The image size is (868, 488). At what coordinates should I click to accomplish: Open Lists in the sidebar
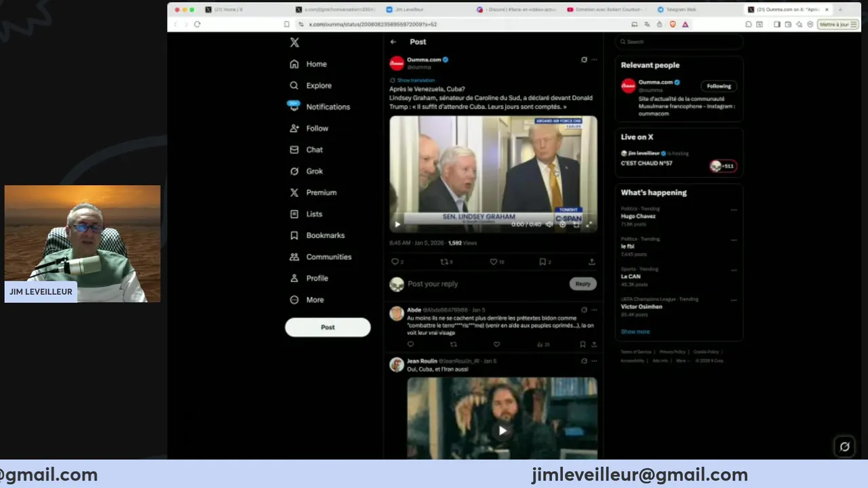(x=306, y=213)
